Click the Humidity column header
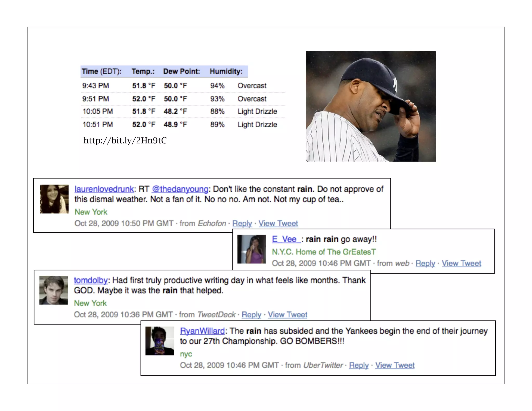The width and height of the screenshot is (532, 411). (226, 71)
